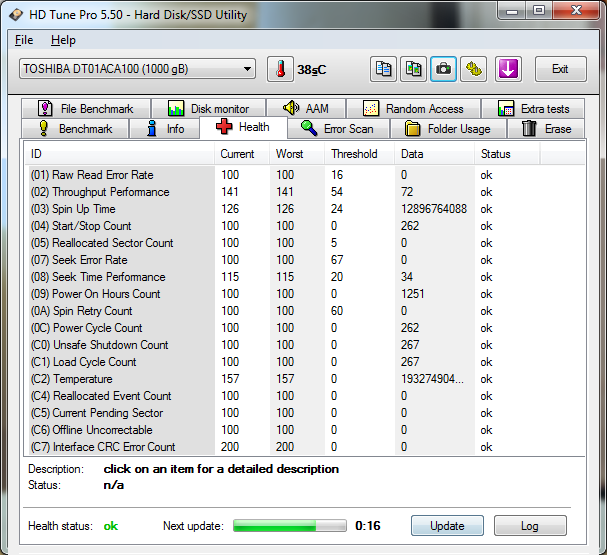Click the purple download arrow icon
Screen dimensions: 607x555
coord(508,69)
